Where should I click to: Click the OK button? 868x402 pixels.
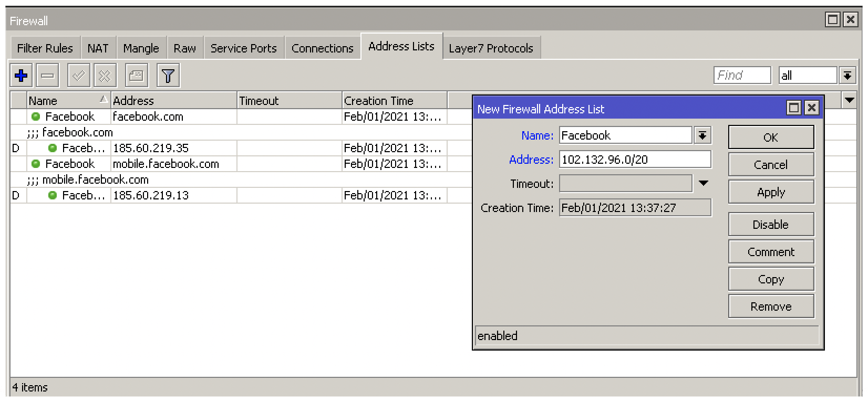click(771, 137)
